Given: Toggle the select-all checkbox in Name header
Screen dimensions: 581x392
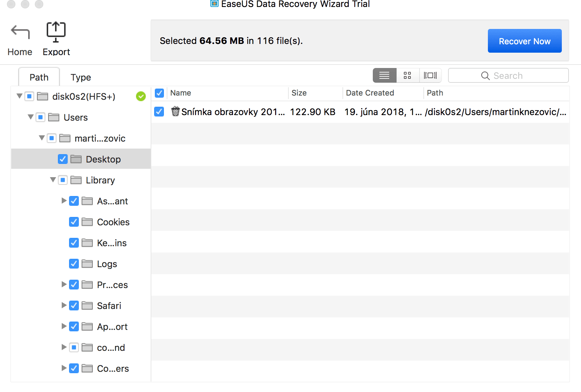Looking at the screenshot, I should pyautogui.click(x=159, y=93).
